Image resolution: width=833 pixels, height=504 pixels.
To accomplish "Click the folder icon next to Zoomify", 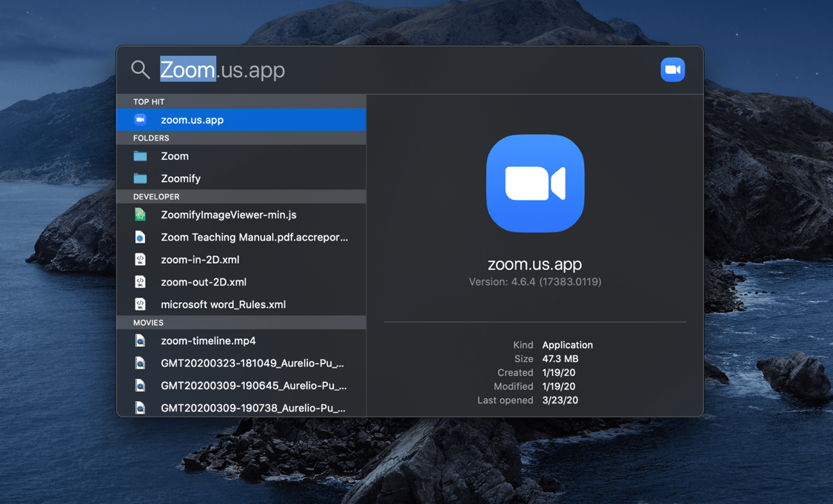I will click(x=140, y=178).
